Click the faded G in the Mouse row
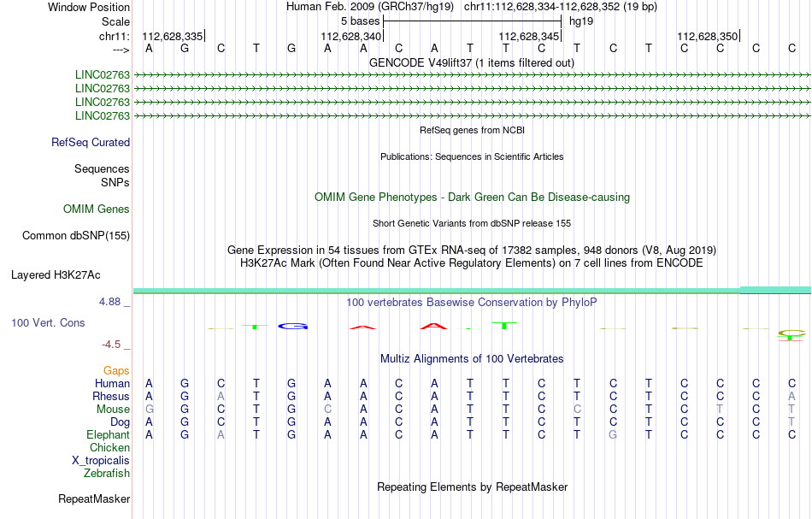The height and width of the screenshot is (519, 812). pyautogui.click(x=149, y=410)
